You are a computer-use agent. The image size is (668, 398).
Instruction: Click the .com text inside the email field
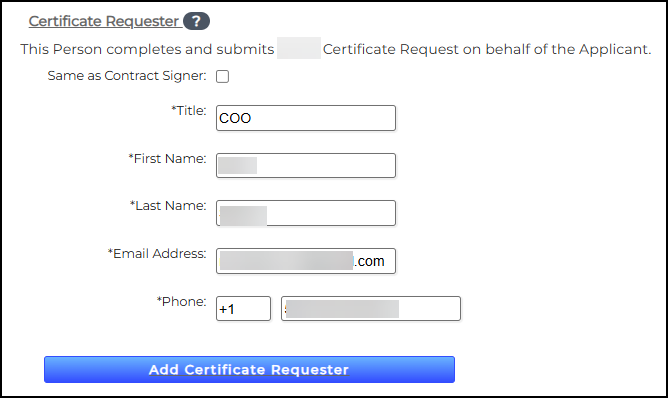pos(369,261)
